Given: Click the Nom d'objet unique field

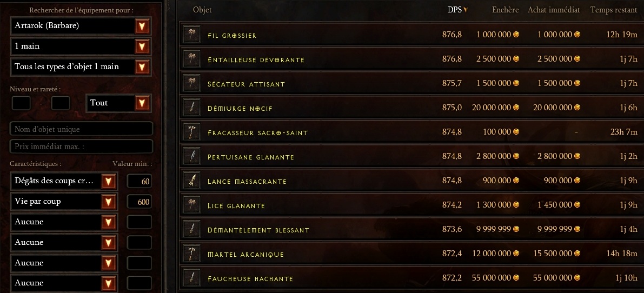Looking at the screenshot, I should click(x=81, y=129).
